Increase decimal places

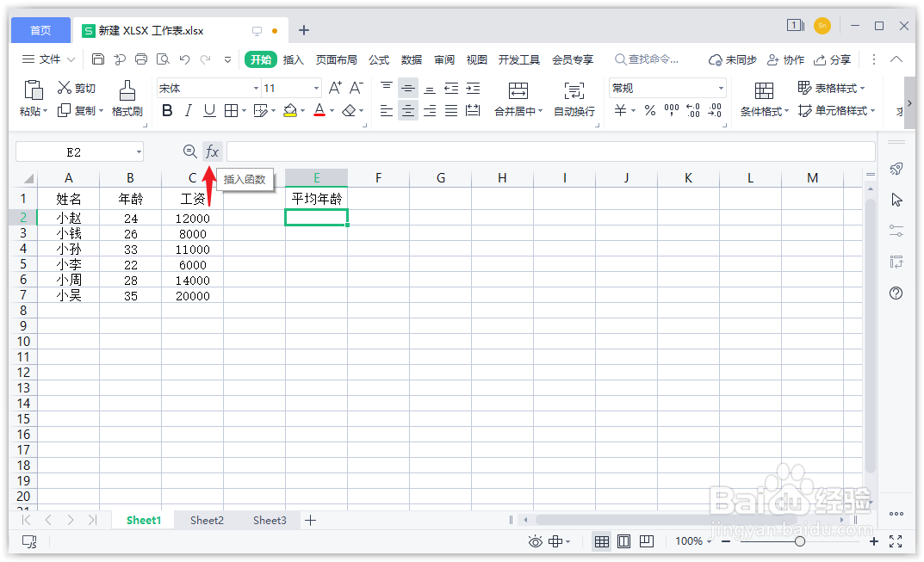point(693,110)
